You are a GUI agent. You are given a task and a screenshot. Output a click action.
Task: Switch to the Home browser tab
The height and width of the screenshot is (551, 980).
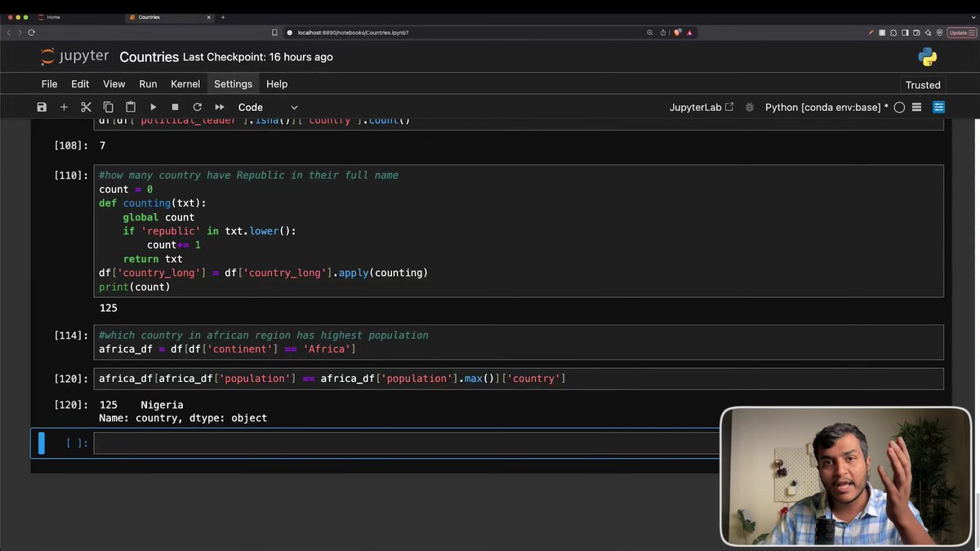53,17
